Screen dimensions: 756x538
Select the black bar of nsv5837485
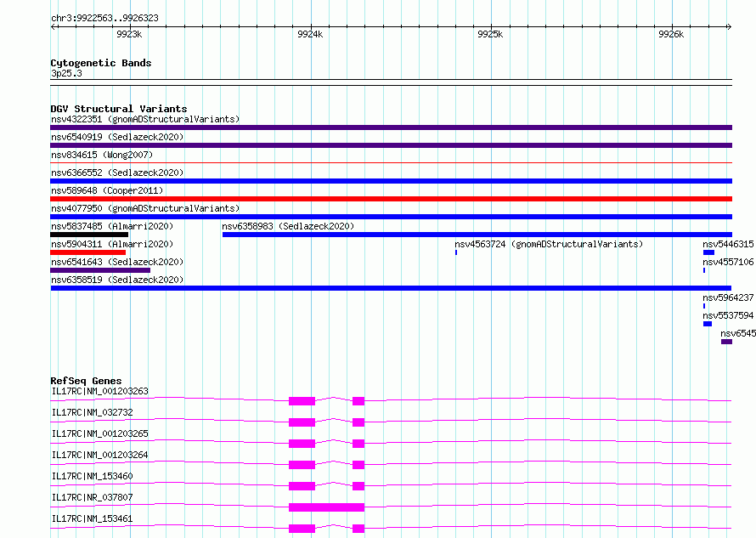point(89,235)
